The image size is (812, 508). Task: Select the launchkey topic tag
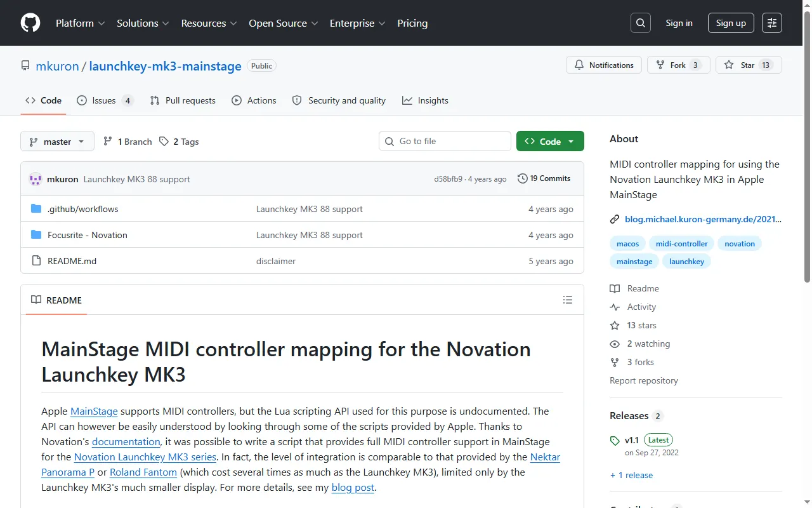coord(687,261)
